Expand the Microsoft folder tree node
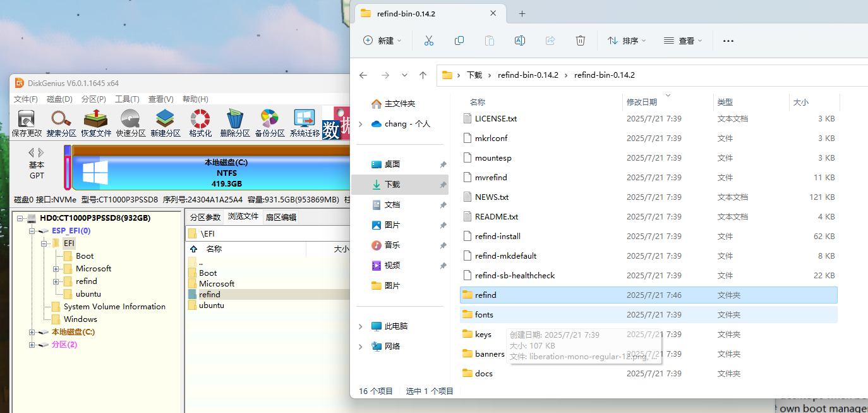The width and height of the screenshot is (868, 413). 56,269
